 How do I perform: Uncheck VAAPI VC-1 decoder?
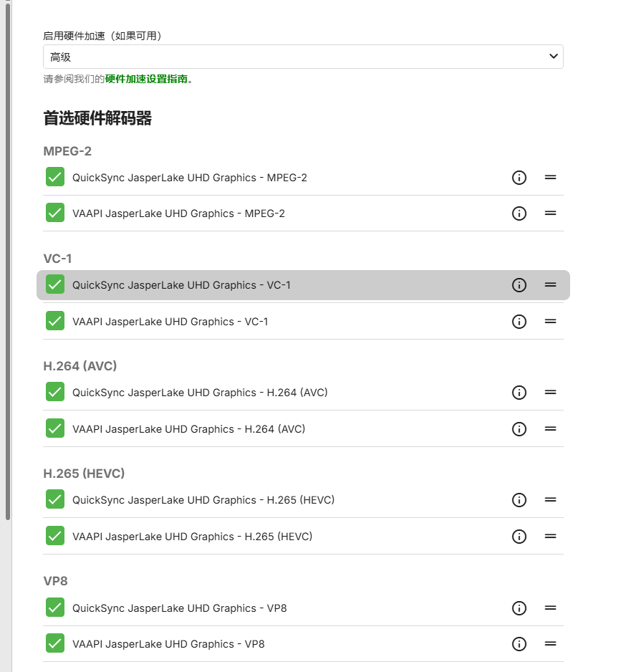pos(55,321)
